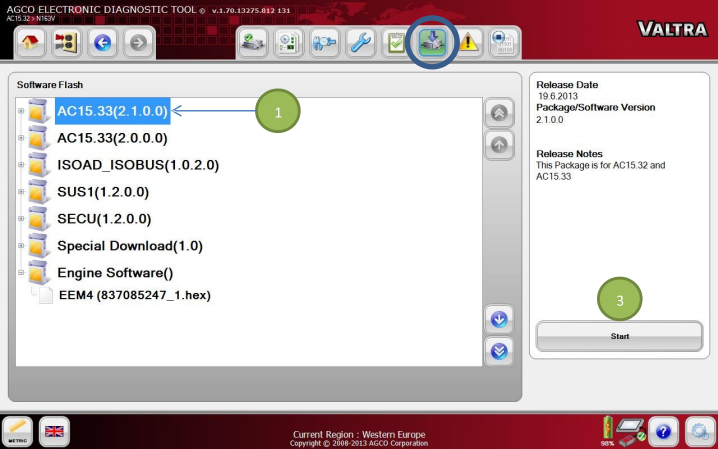Image resolution: width=718 pixels, height=449 pixels.
Task: Collapse the Engine Software() node
Action: tap(21, 273)
